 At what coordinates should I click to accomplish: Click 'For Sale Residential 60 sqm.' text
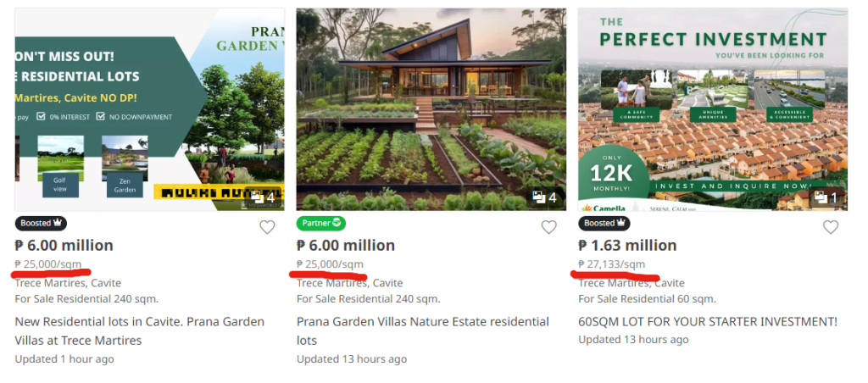pos(647,299)
